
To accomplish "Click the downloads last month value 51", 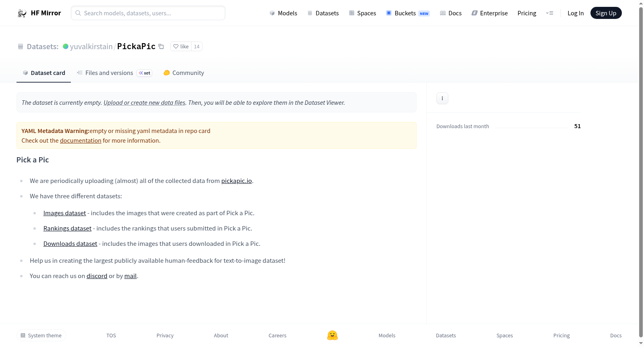I will pyautogui.click(x=578, y=126).
